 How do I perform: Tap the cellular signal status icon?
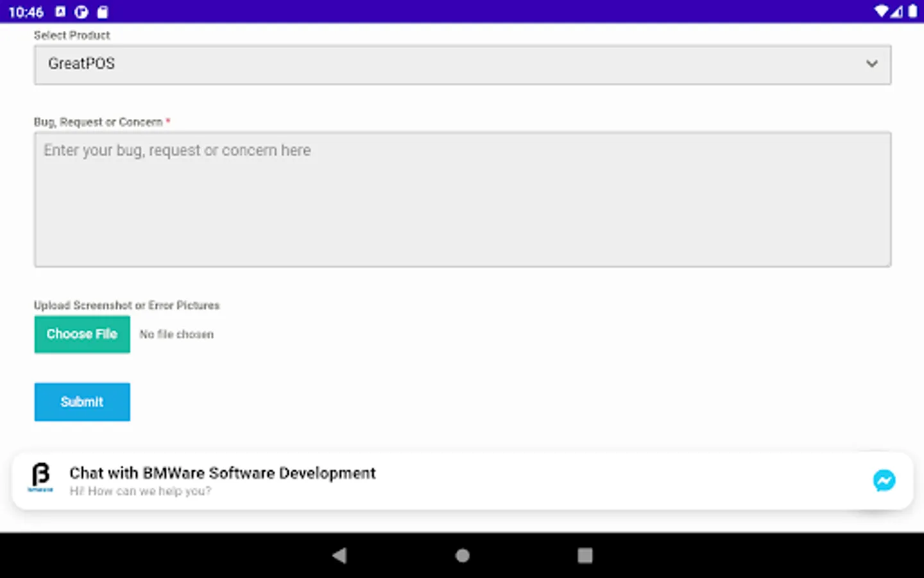[x=896, y=12]
